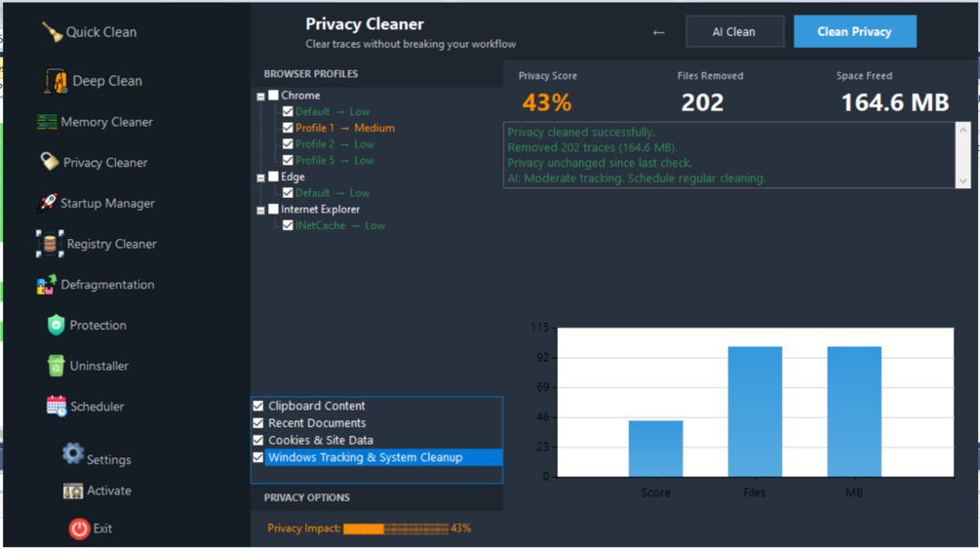Click the AI Clean button

pyautogui.click(x=734, y=31)
